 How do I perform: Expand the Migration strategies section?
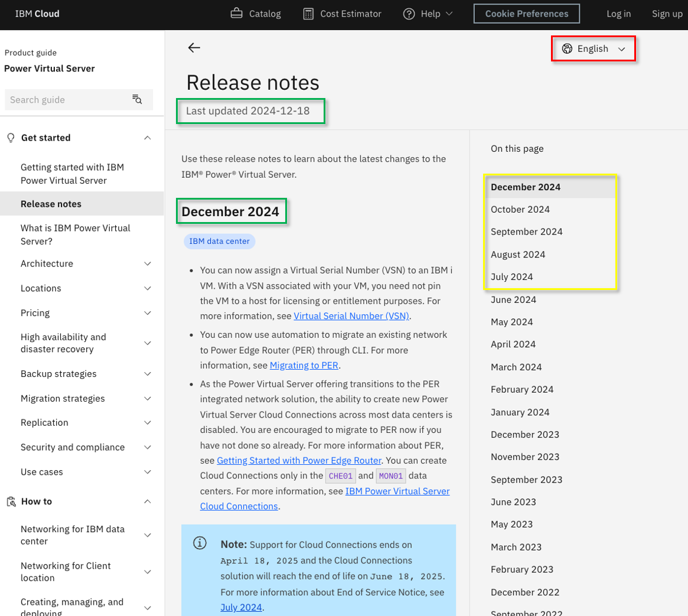coord(148,399)
